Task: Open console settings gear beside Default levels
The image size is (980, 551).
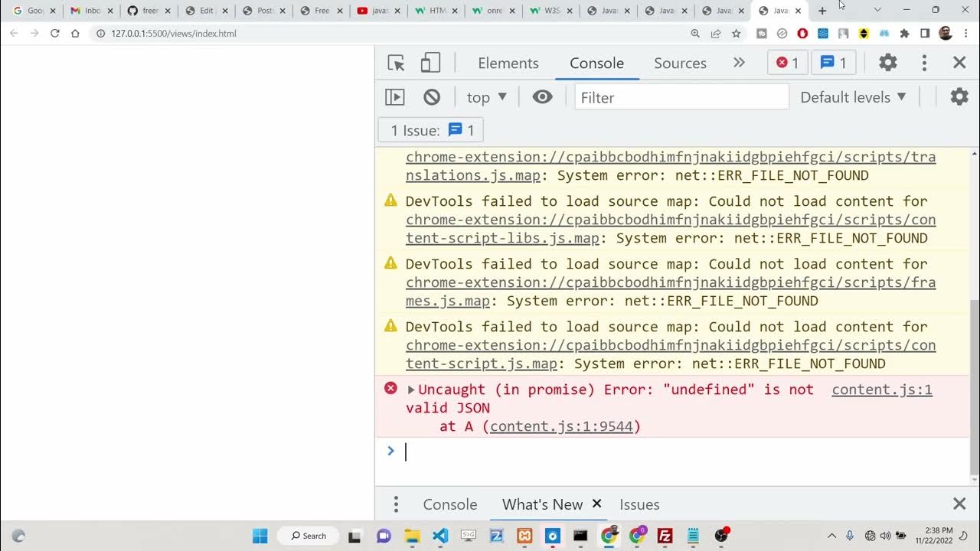Action: pos(959,97)
